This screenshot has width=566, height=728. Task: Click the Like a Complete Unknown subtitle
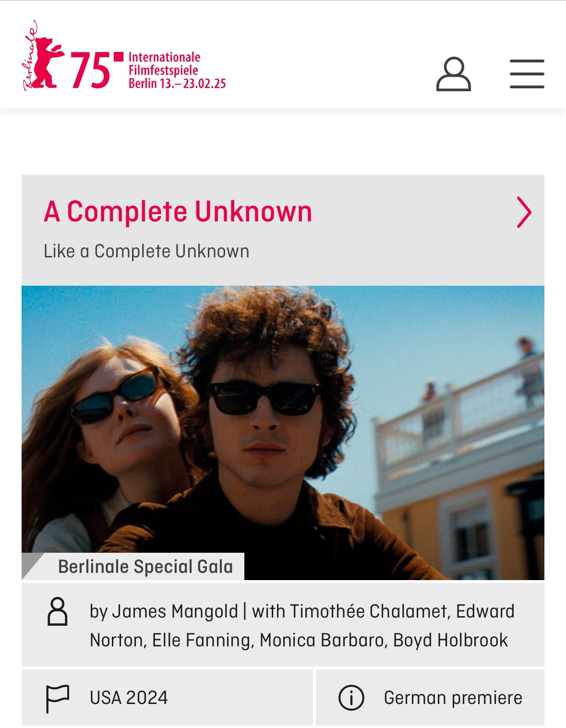[146, 251]
